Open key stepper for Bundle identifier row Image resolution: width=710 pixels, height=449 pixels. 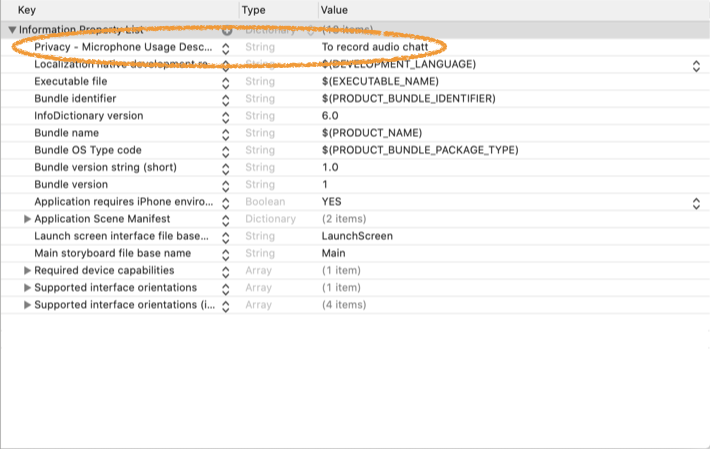coord(226,99)
